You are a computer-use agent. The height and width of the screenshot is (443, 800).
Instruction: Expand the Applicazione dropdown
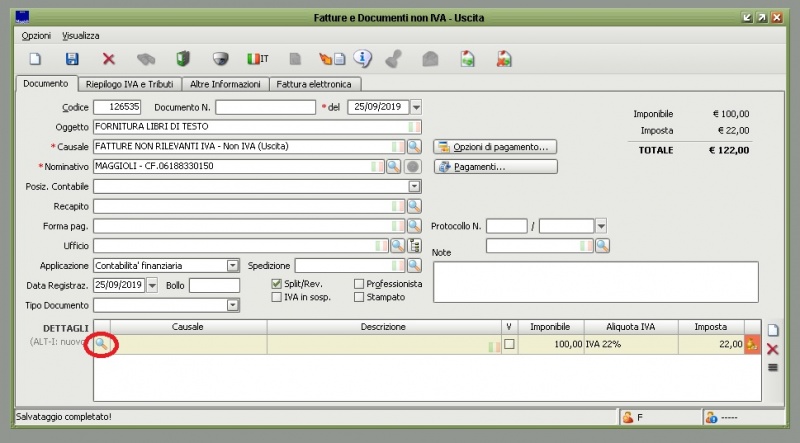point(233,266)
